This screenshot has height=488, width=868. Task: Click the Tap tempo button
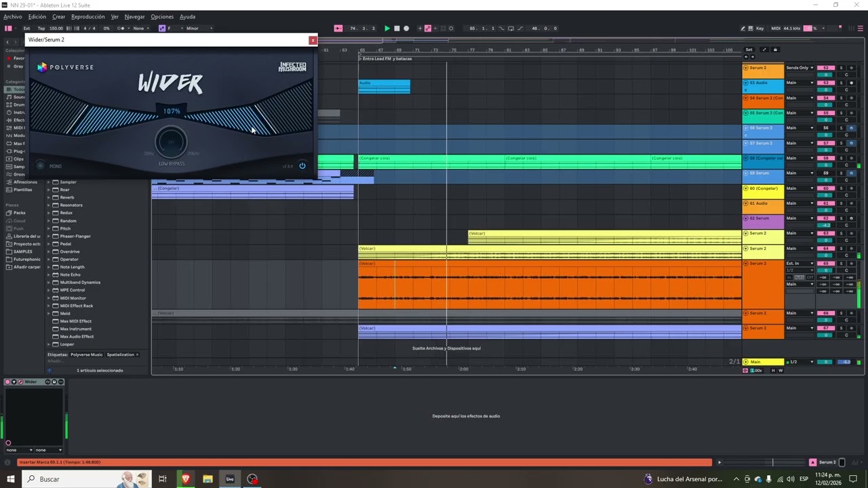tap(41, 28)
